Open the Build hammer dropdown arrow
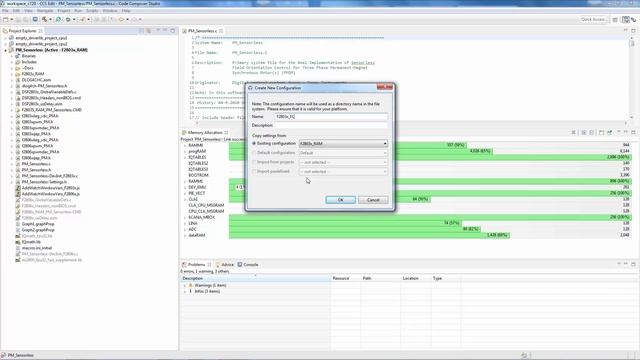Screen dimensions: 640x360 click(x=50, y=19)
